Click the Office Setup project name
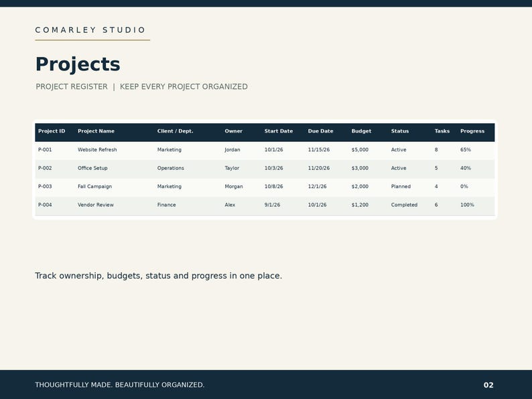Screen dimensions: 532x399 92,168
